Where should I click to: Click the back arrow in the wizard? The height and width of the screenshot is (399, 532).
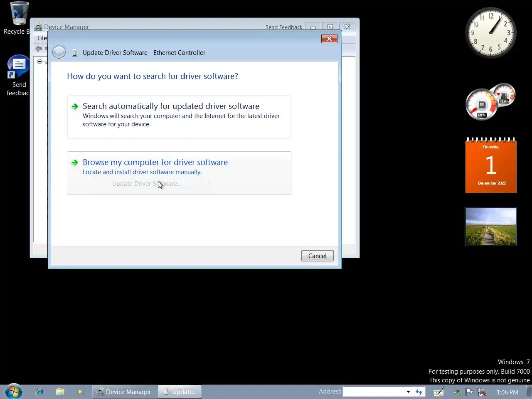(x=59, y=52)
